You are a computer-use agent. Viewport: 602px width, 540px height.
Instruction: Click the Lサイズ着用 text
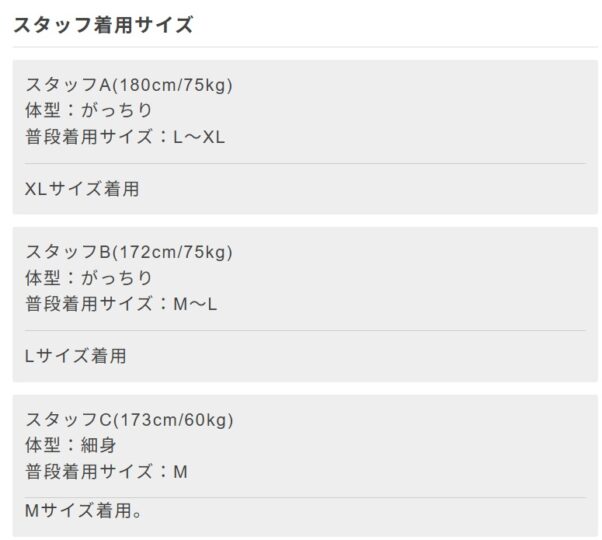click(76, 356)
